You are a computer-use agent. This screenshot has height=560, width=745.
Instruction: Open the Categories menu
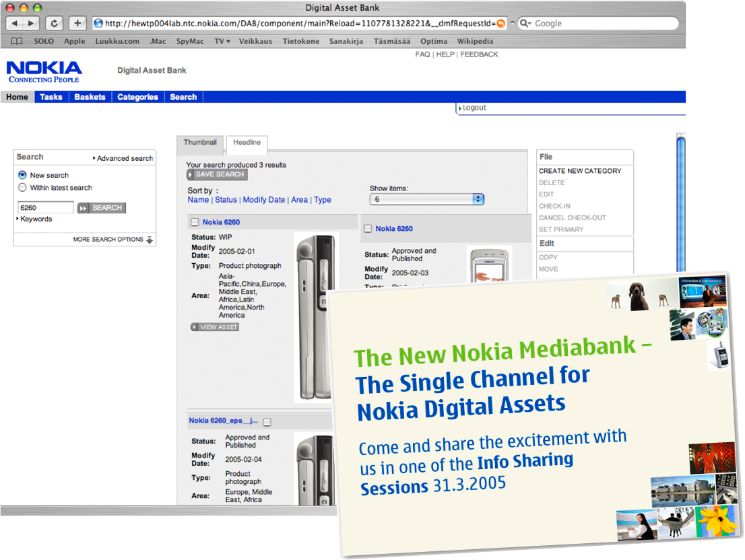[x=137, y=97]
